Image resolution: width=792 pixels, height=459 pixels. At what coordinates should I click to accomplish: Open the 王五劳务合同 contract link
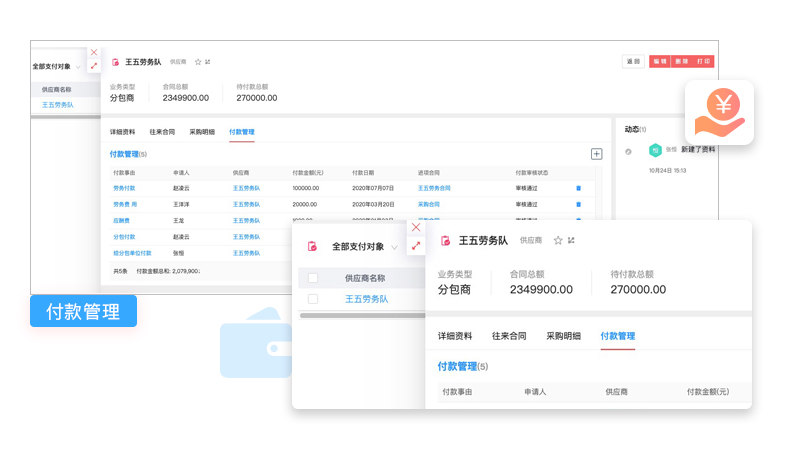click(x=434, y=188)
